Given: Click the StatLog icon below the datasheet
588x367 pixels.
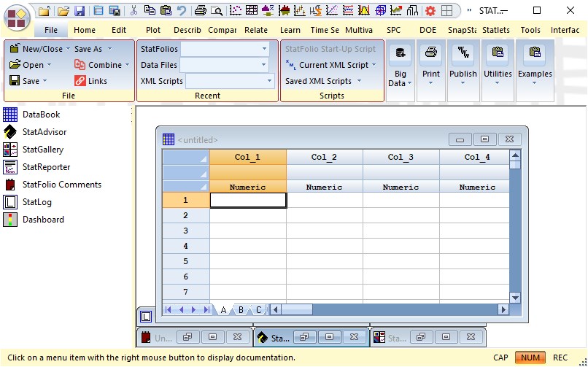Looking at the screenshot, I should click(x=146, y=317).
